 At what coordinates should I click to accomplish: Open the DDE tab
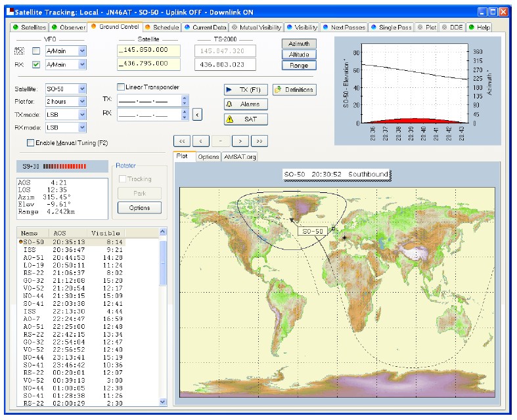(453, 28)
